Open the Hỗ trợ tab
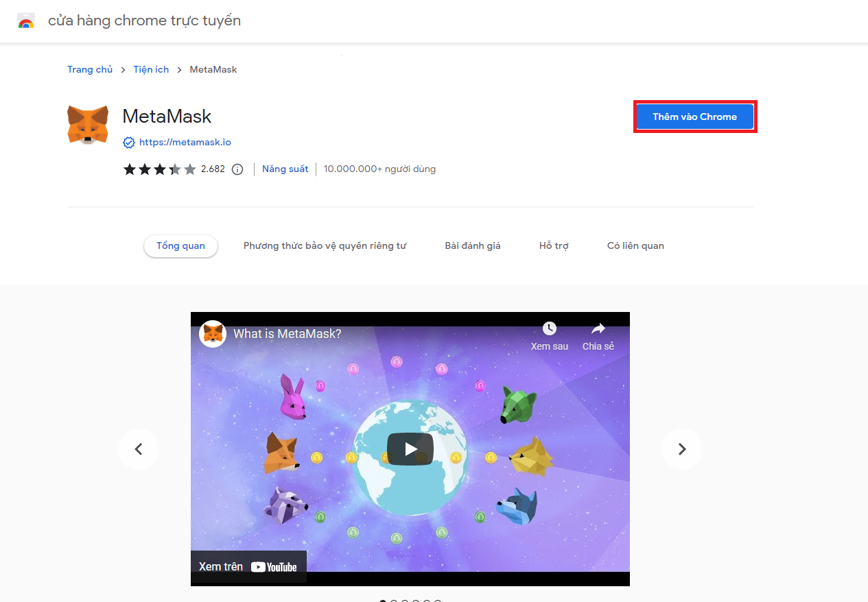 [x=553, y=245]
